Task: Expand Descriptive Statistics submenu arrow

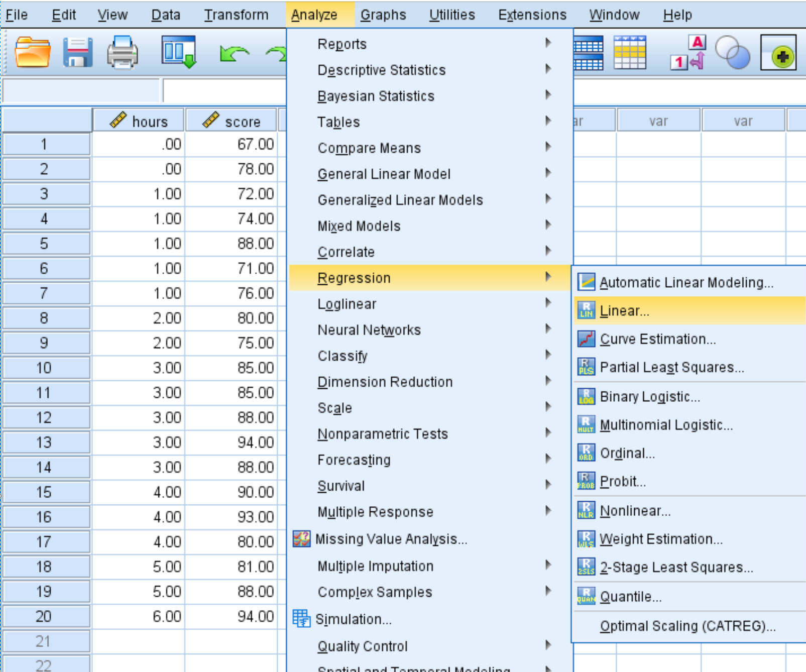Action: click(548, 69)
